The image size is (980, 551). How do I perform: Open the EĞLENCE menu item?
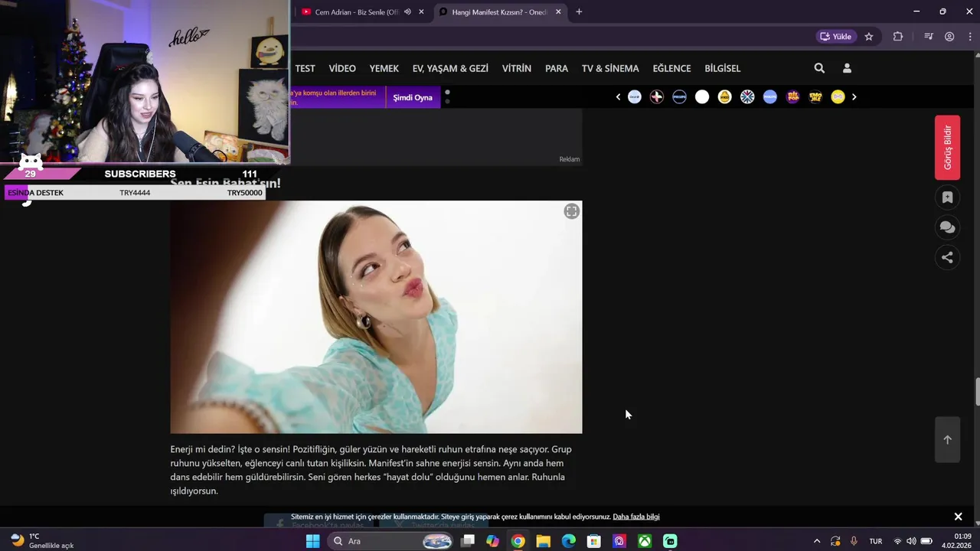click(x=671, y=68)
